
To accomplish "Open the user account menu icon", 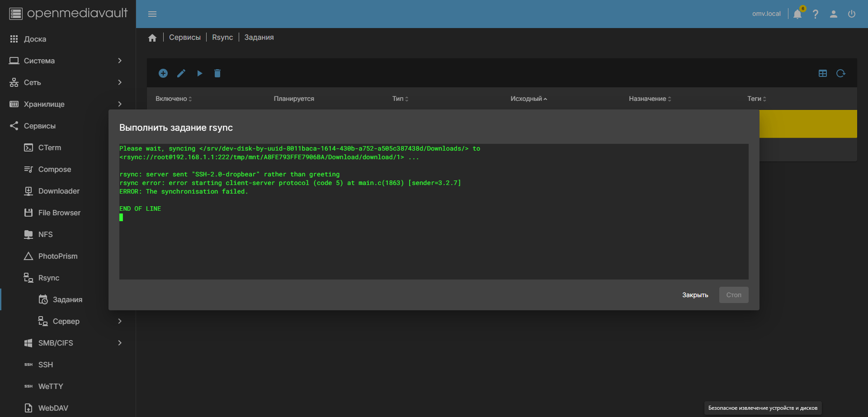I will pos(834,14).
